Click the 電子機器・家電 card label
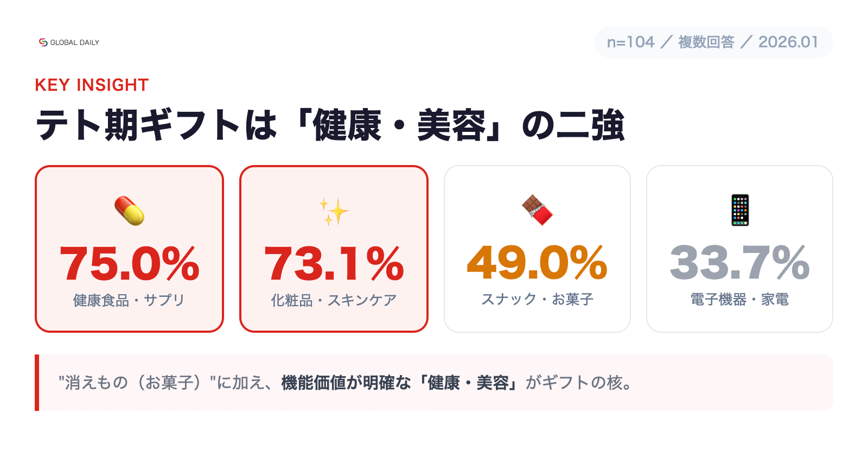This screenshot has height=456, width=868. pos(739,299)
